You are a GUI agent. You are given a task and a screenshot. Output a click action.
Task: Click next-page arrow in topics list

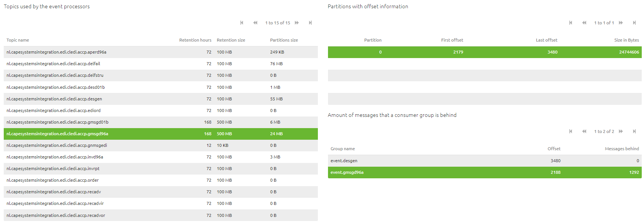click(x=297, y=22)
